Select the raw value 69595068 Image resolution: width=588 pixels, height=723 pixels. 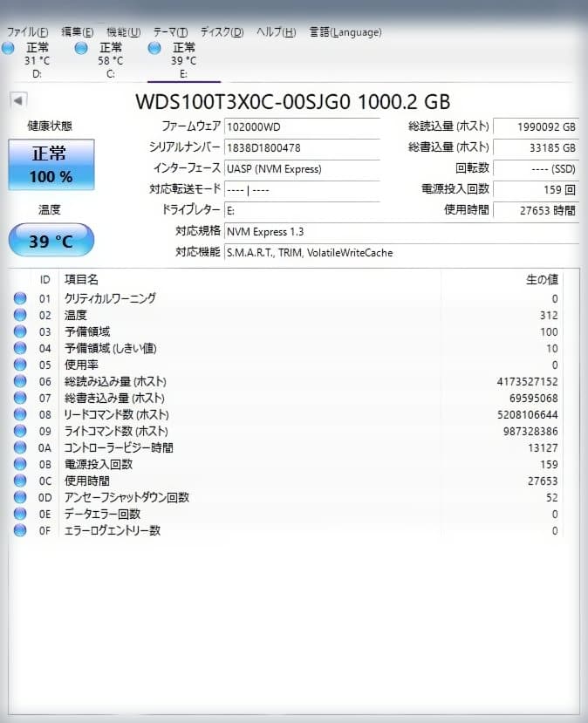(534, 399)
